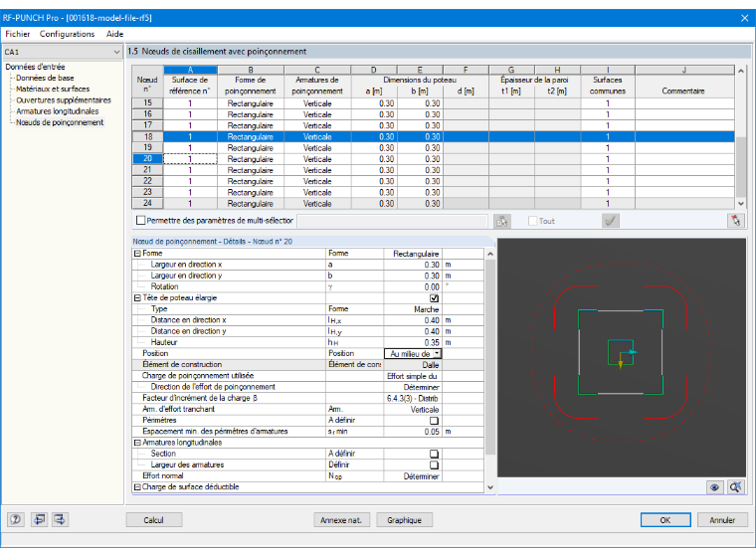The height and width of the screenshot is (557, 756).
Task: Click the 'Hauteur' value 0.35
Action: coord(412,342)
